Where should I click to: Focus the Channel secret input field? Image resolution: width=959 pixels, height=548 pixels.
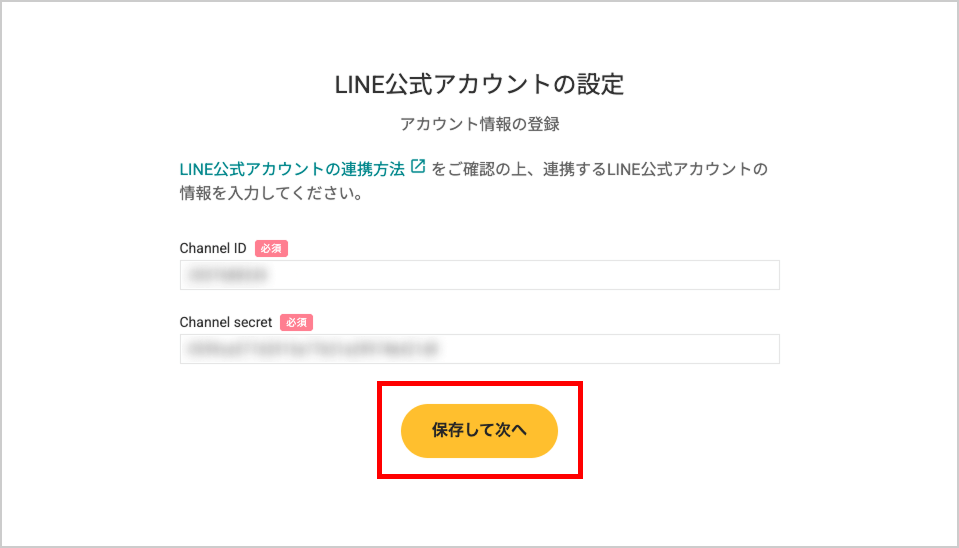(x=480, y=349)
